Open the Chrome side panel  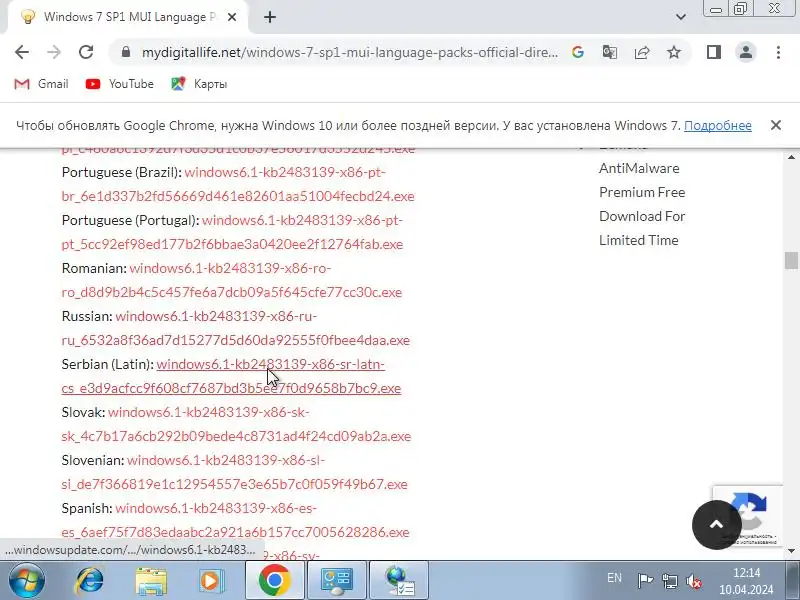coord(714,52)
